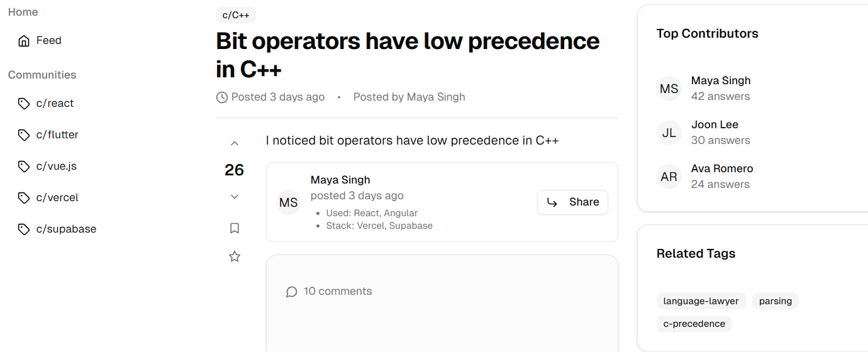Click the clock icon by Posted date

221,97
